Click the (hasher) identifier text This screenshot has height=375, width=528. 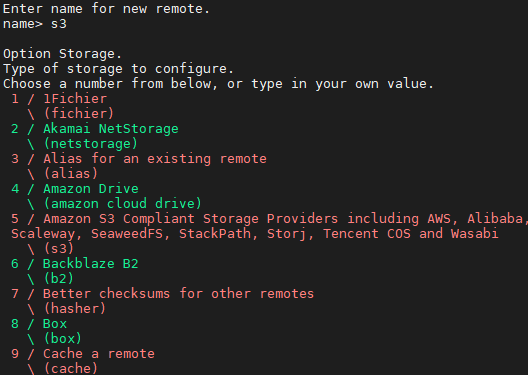pos(75,309)
